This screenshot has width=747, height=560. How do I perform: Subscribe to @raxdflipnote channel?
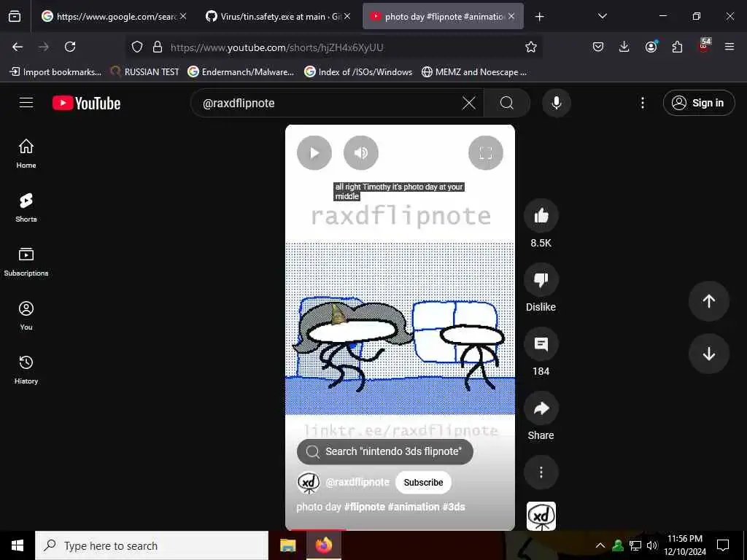[424, 483]
